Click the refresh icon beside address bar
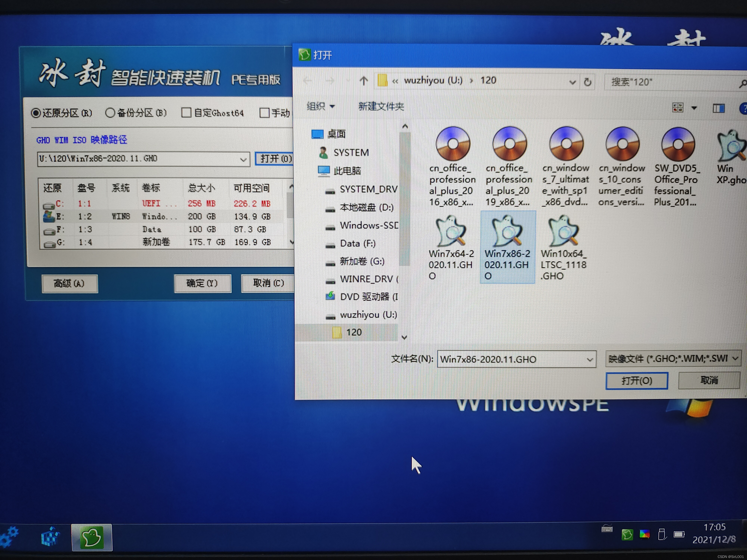 click(588, 82)
